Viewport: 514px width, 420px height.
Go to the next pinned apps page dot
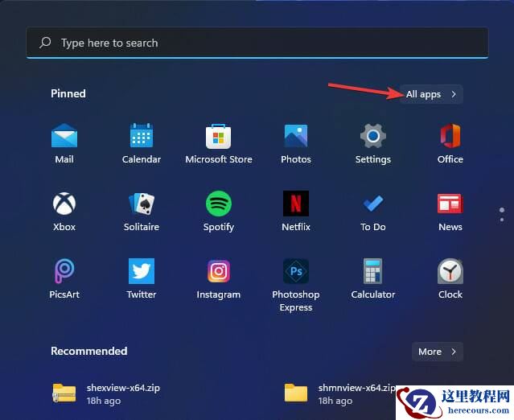point(502,220)
